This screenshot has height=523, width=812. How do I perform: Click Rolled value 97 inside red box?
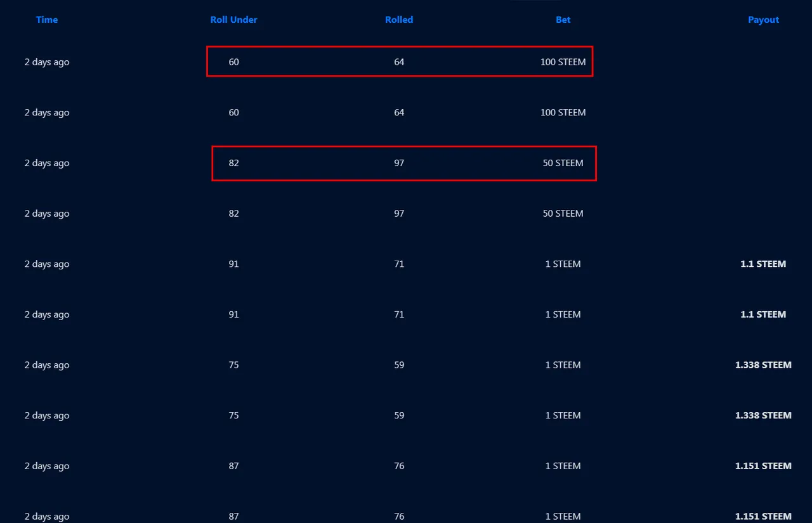point(399,163)
